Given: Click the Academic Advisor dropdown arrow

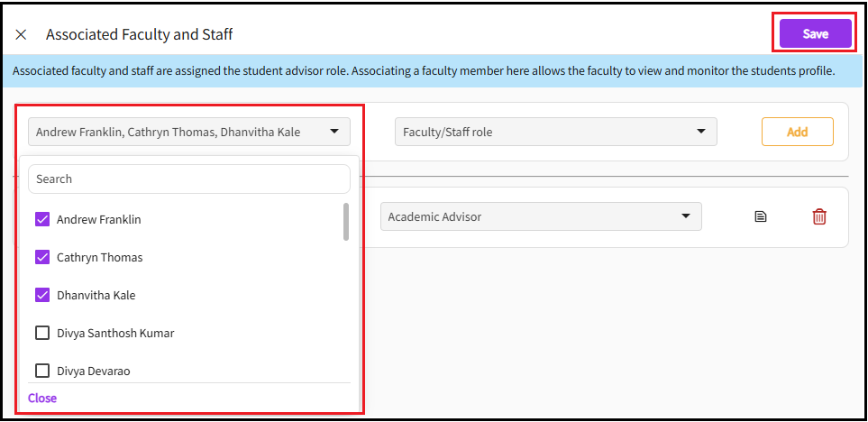Looking at the screenshot, I should point(686,216).
